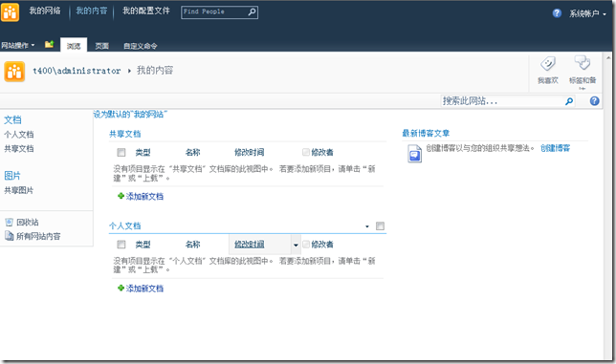The width and height of the screenshot is (616, 364).
Task: Tick the select-all checkbox in 共享文档 header
Action: (121, 152)
